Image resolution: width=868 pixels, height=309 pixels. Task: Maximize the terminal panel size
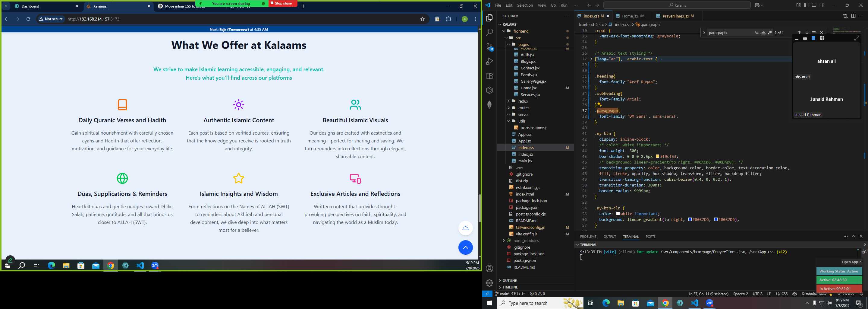tap(853, 237)
